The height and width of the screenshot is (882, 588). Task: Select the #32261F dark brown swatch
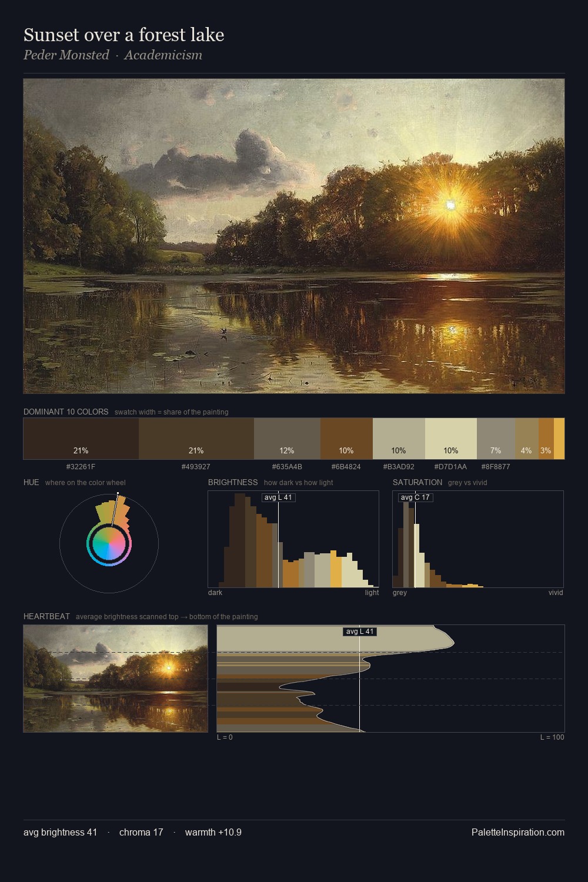pos(81,439)
